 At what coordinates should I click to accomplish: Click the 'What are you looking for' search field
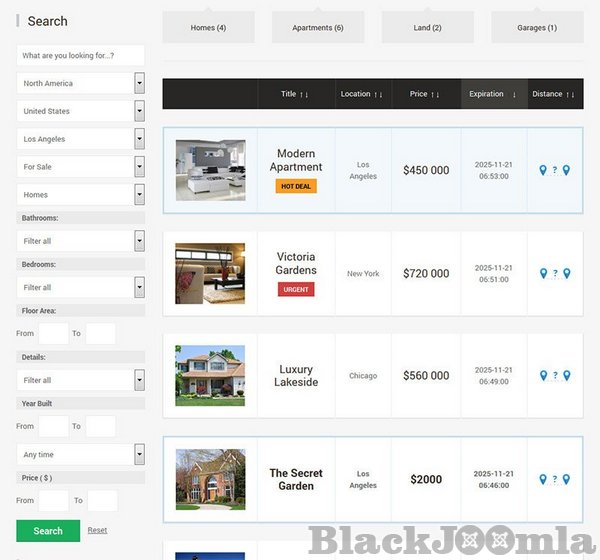coord(81,56)
